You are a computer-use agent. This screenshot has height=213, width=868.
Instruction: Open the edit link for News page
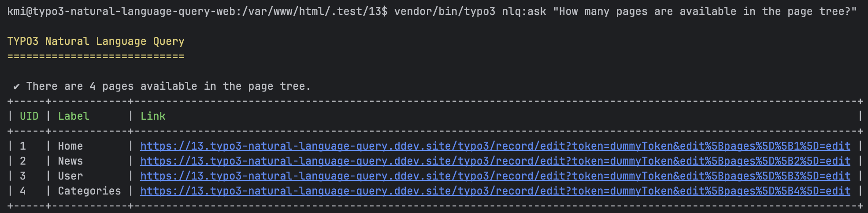point(495,161)
